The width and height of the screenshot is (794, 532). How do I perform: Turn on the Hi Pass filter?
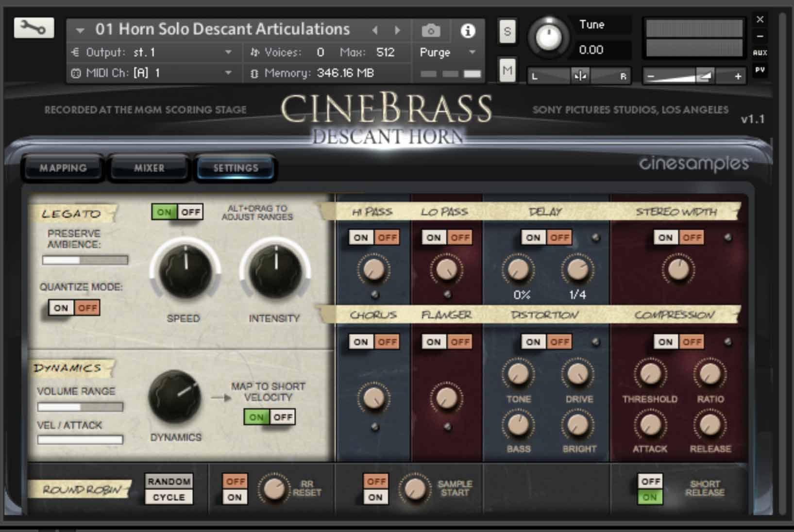[360, 237]
